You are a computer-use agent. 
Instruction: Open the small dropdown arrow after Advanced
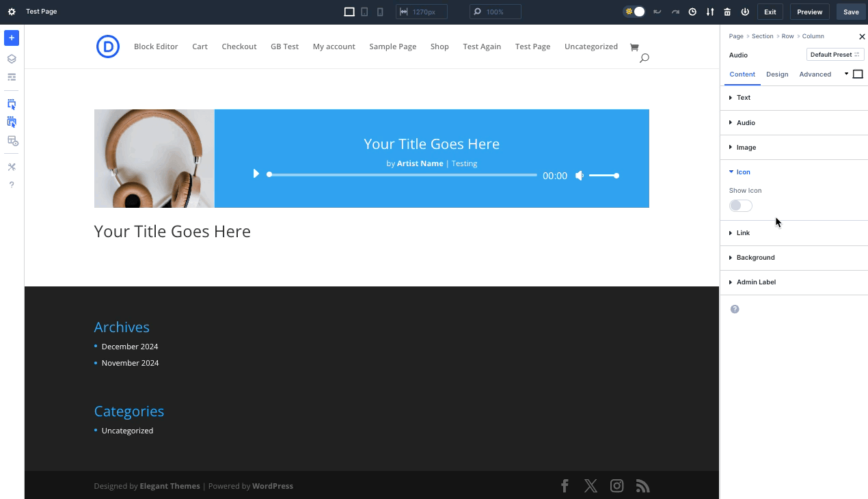(x=846, y=74)
